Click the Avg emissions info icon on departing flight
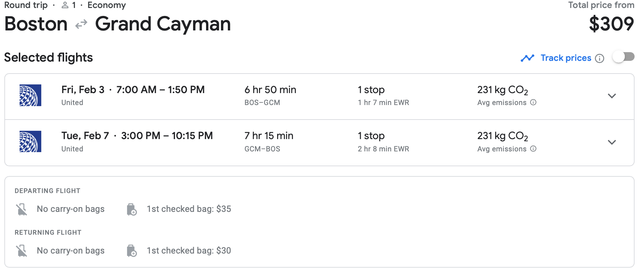 tap(533, 103)
